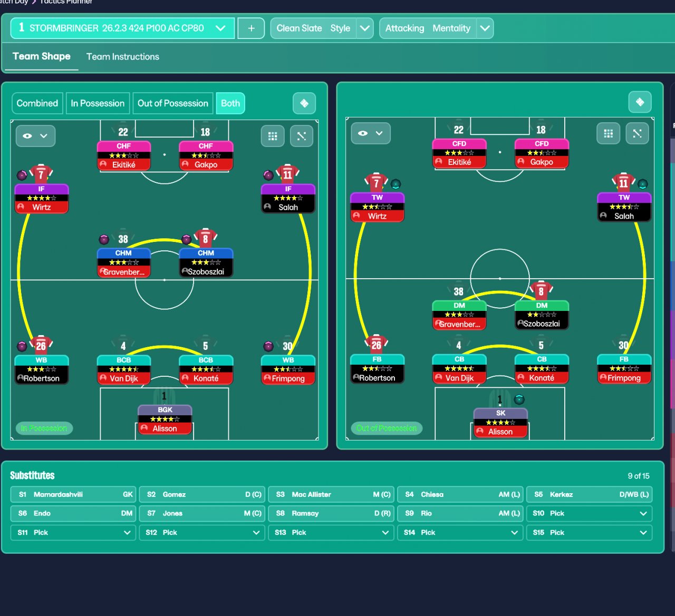The height and width of the screenshot is (616, 675).
Task: Click Wirtz's number 7 shirt on the Out of Possession pitch
Action: tap(377, 182)
